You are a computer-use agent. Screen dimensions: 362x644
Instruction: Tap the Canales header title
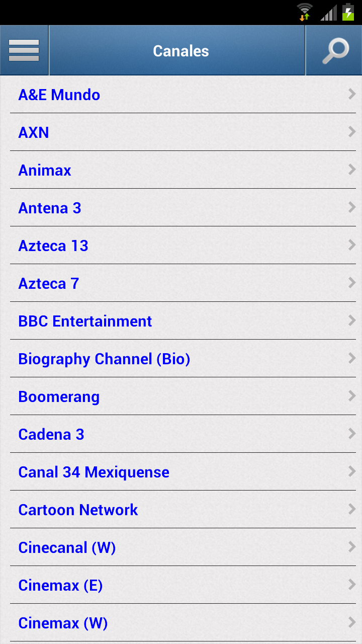[x=180, y=51]
